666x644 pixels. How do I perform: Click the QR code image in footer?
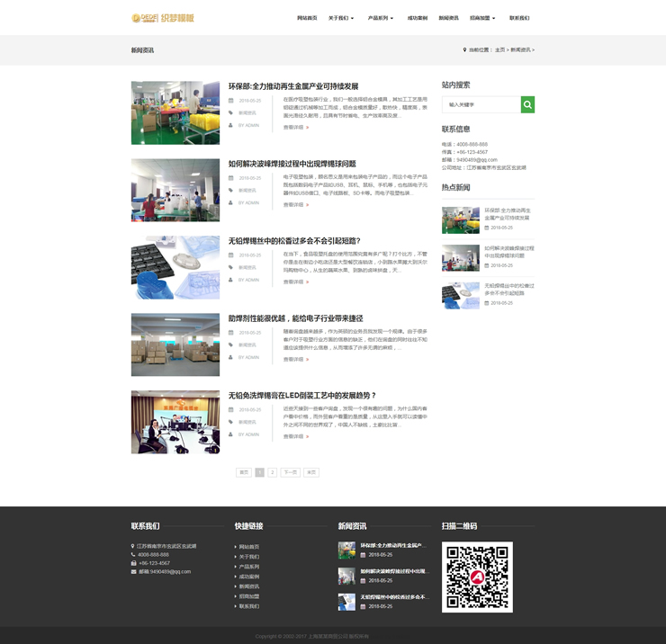pyautogui.click(x=477, y=577)
